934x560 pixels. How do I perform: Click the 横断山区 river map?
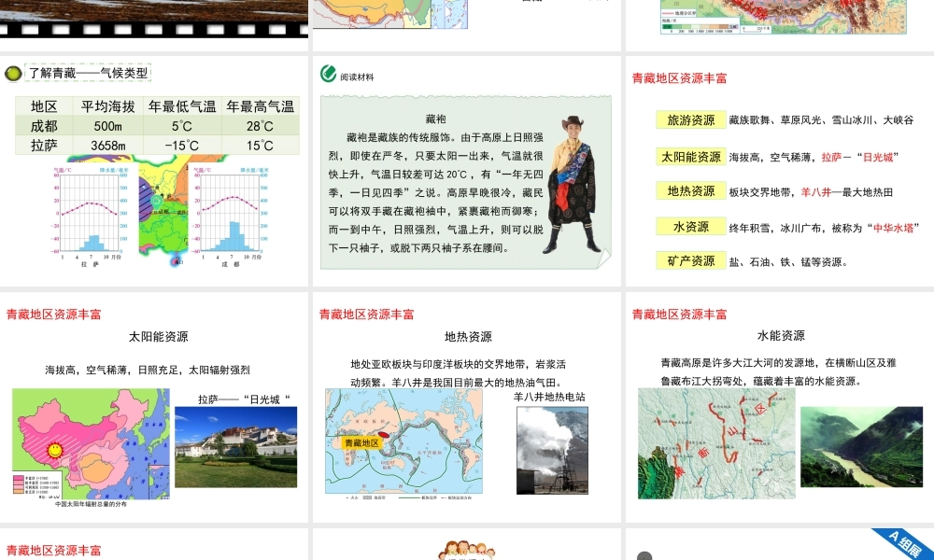[x=716, y=443]
